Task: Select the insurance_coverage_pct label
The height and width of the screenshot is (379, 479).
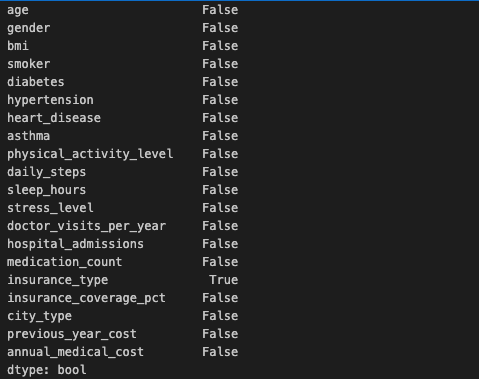Action: pyautogui.click(x=86, y=298)
